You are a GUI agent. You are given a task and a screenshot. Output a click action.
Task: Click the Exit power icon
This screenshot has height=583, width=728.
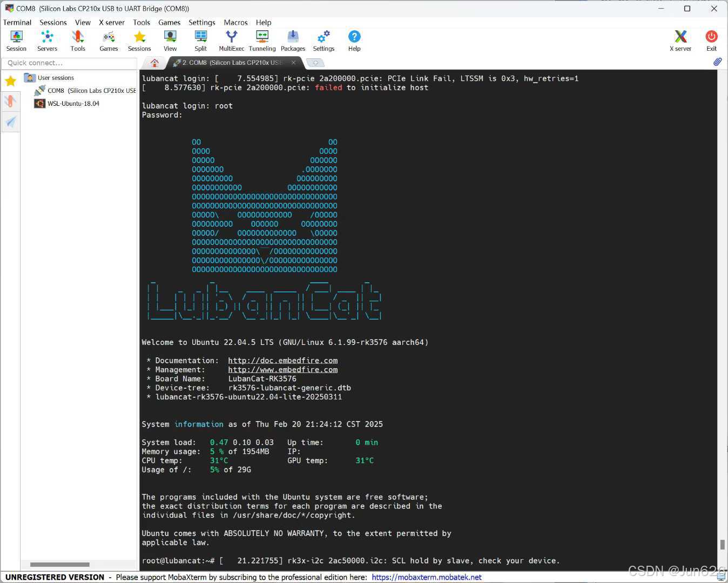coord(711,41)
